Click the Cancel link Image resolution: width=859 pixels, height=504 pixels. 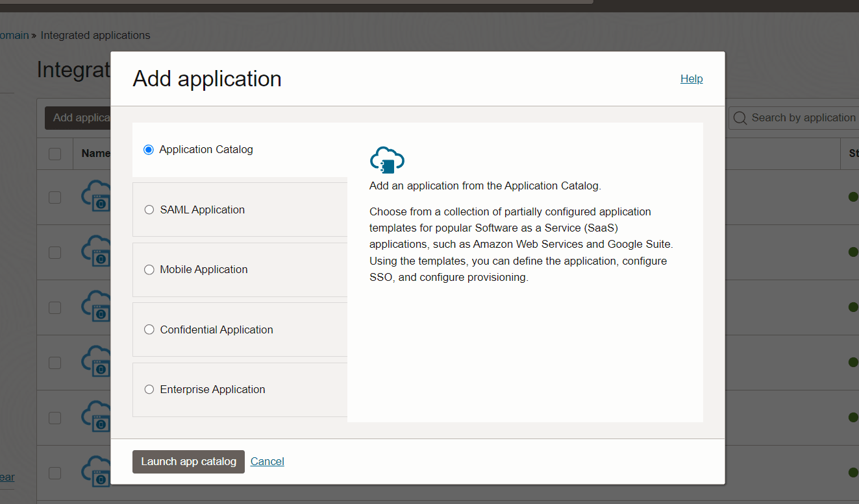point(267,461)
